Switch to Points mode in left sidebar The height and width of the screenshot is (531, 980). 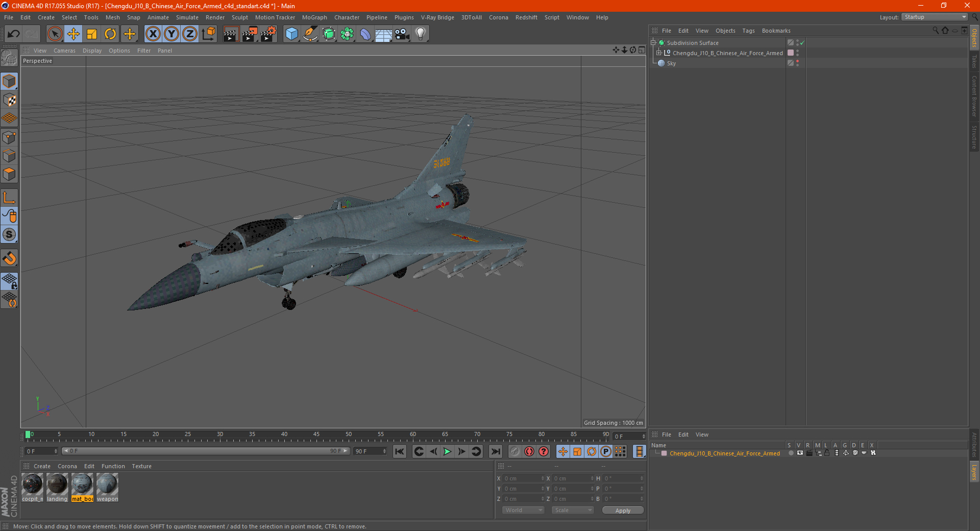10,137
